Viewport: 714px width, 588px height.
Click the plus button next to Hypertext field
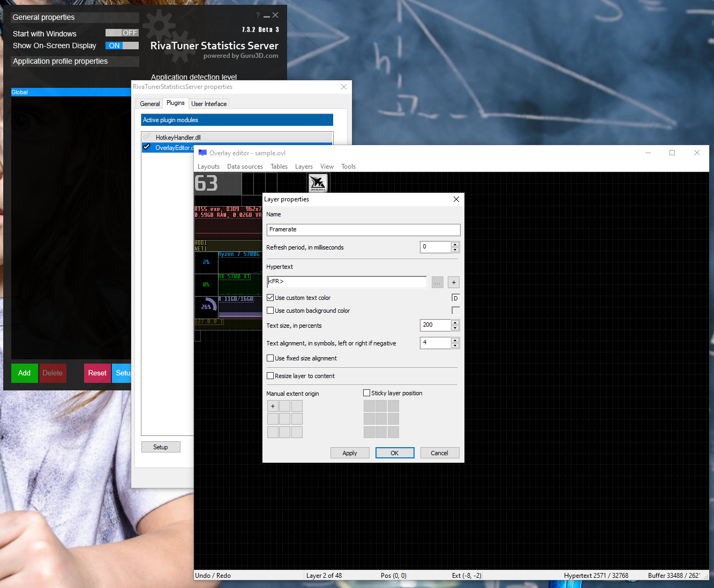pos(454,282)
